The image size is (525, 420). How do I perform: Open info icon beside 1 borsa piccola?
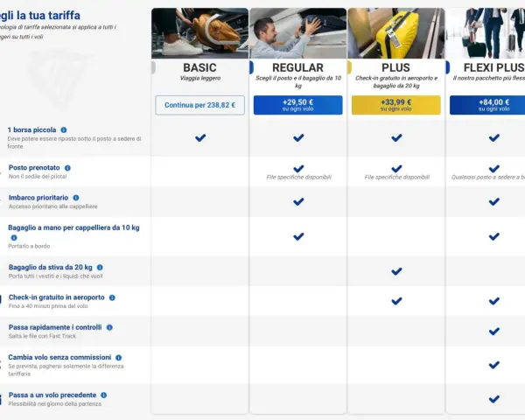tap(64, 130)
